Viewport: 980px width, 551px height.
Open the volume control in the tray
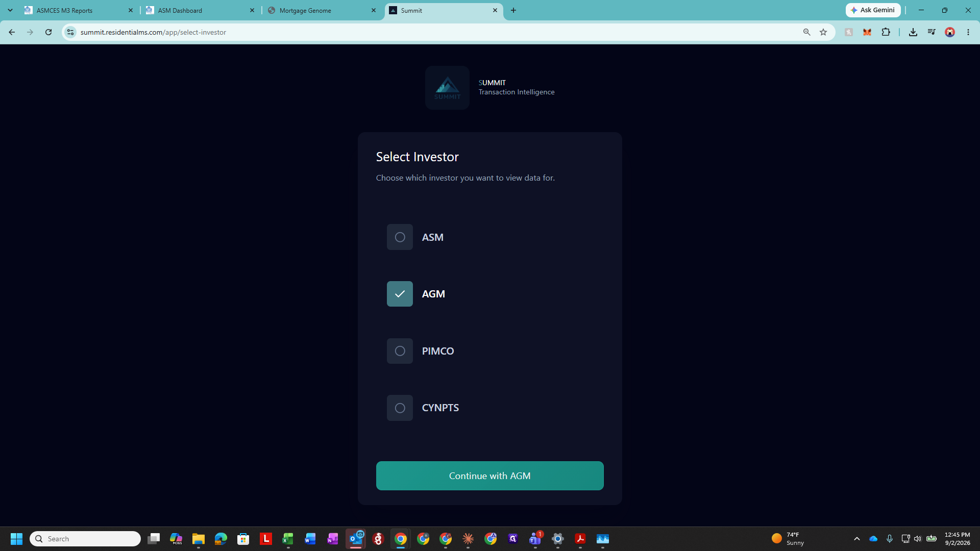pos(918,539)
